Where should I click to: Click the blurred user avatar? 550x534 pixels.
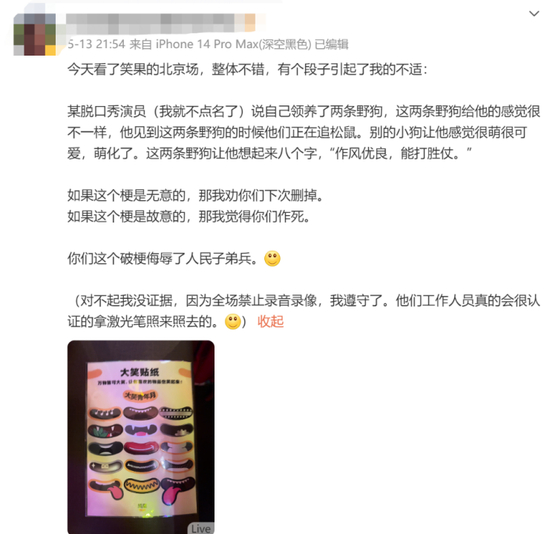tap(34, 34)
